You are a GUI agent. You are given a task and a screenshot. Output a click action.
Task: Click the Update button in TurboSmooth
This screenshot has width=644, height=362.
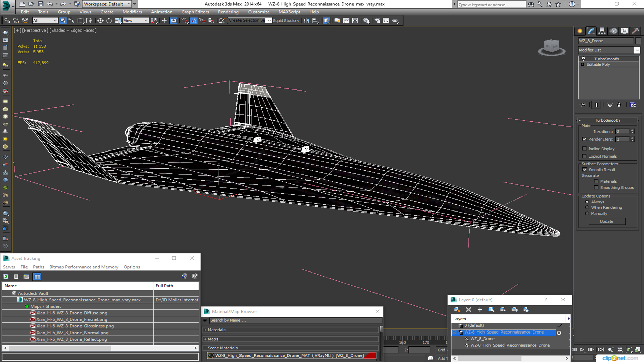click(x=606, y=221)
